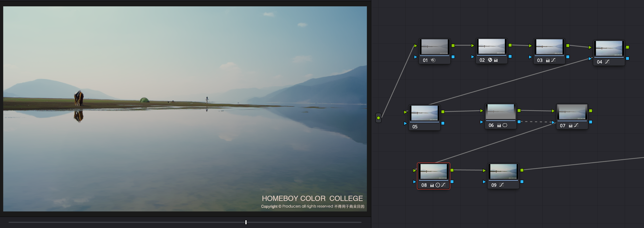The width and height of the screenshot is (644, 228).
Task: Click the dashed qualifier circle icon on node 06
Action: point(505,125)
